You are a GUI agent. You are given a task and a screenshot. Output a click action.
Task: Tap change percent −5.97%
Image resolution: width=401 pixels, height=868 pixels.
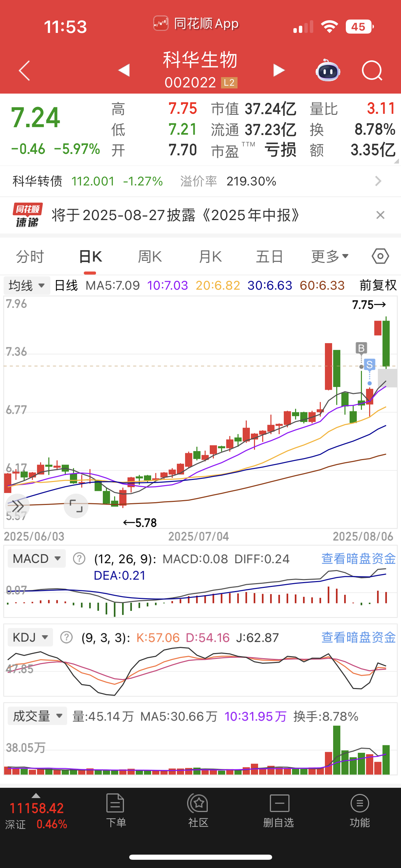77,149
